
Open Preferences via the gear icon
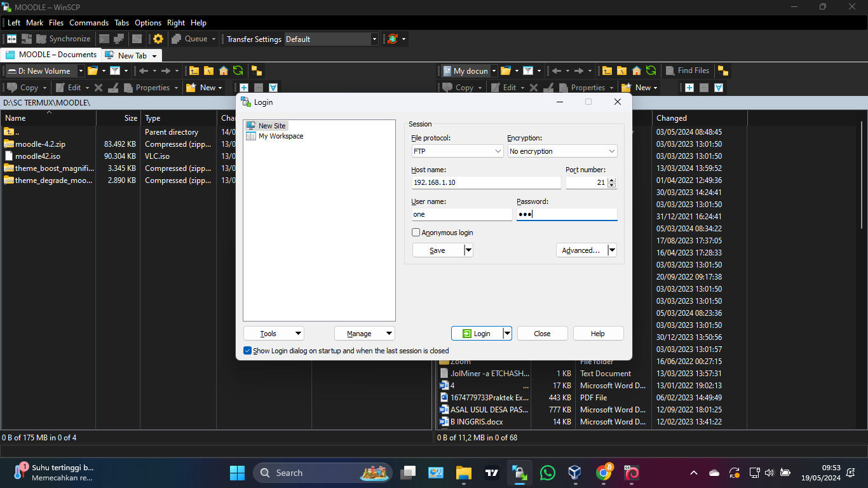coord(158,39)
